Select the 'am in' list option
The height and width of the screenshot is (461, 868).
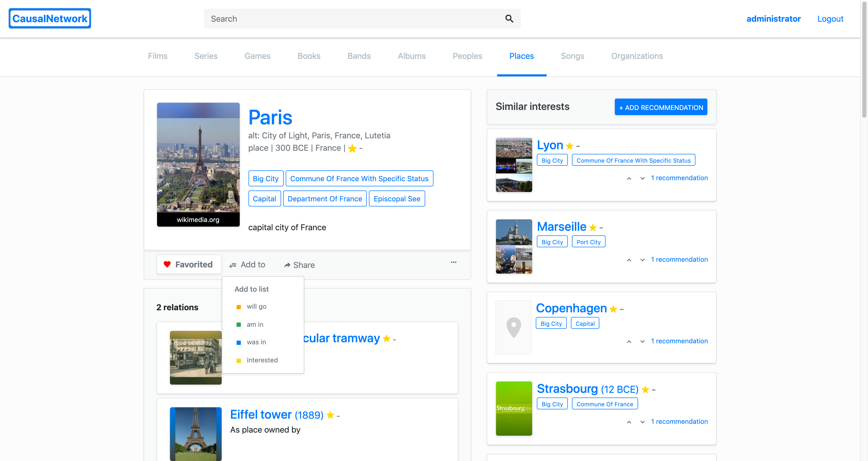pyautogui.click(x=255, y=324)
